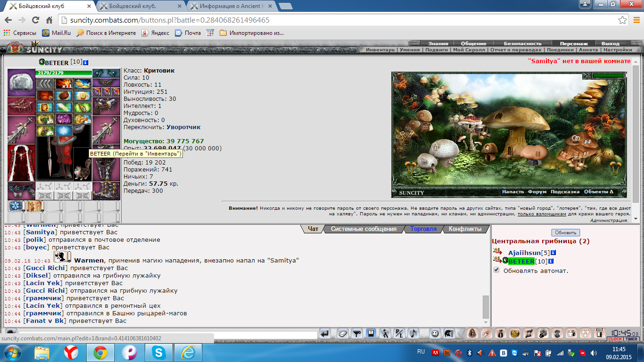Click the silver helmet equipment slot
644x362 pixels.
[21, 82]
